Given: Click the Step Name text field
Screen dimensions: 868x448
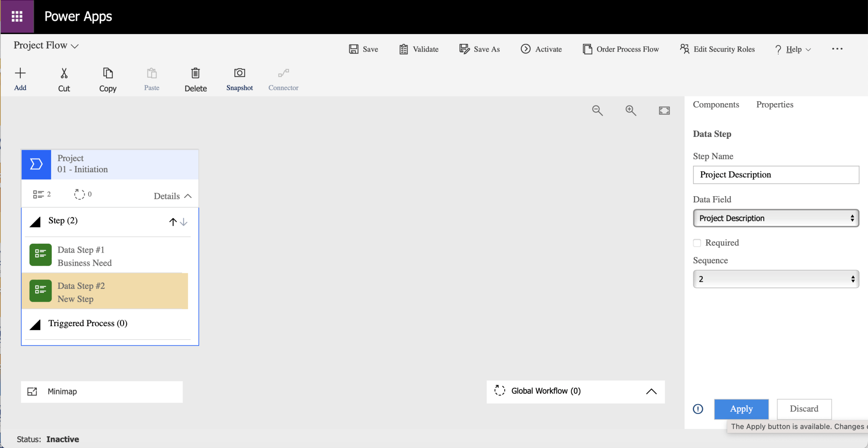Looking at the screenshot, I should 775,175.
